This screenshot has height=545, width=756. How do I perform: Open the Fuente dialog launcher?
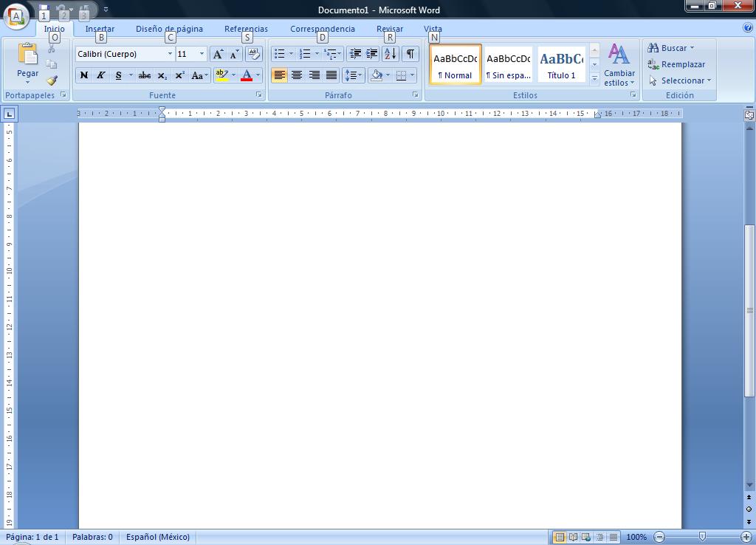pos(259,95)
